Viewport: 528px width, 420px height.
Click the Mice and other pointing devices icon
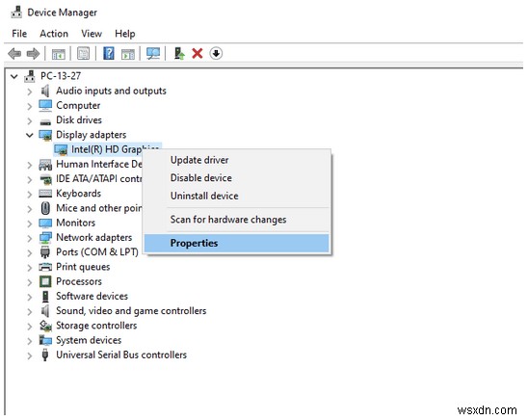(45, 208)
